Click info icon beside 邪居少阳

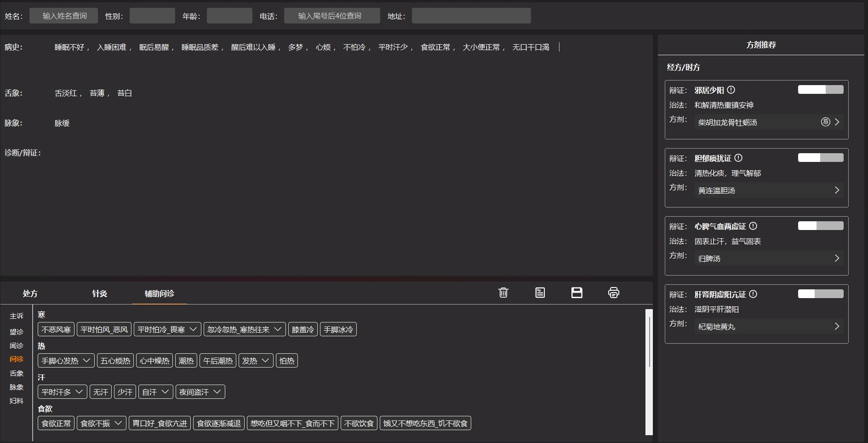point(731,90)
